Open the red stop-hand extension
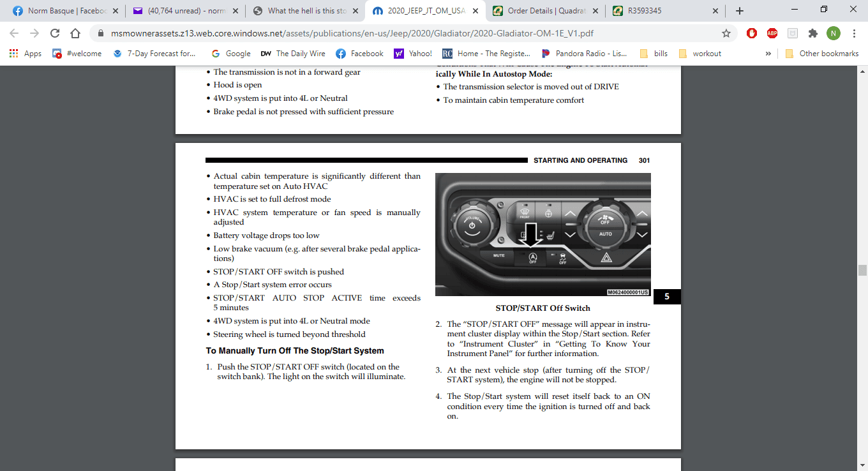 click(752, 33)
